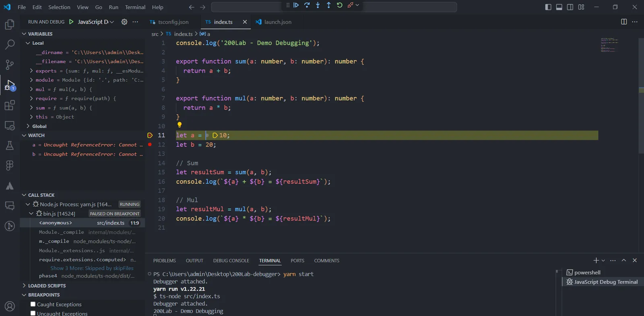Viewport: 644px width, 316px height.
Task: Open the File menu
Action: [x=22, y=7]
